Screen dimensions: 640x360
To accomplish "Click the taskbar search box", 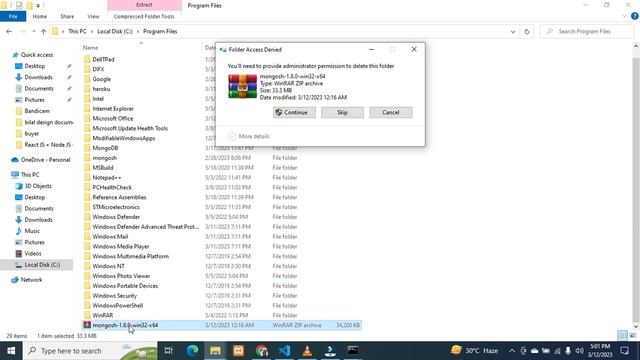I will (90, 351).
